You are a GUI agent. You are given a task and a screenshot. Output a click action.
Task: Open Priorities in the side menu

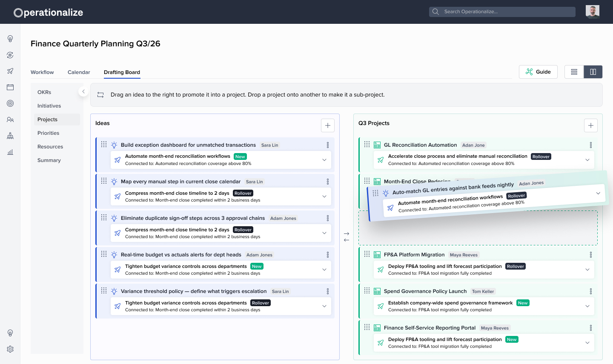pyautogui.click(x=57, y=133)
